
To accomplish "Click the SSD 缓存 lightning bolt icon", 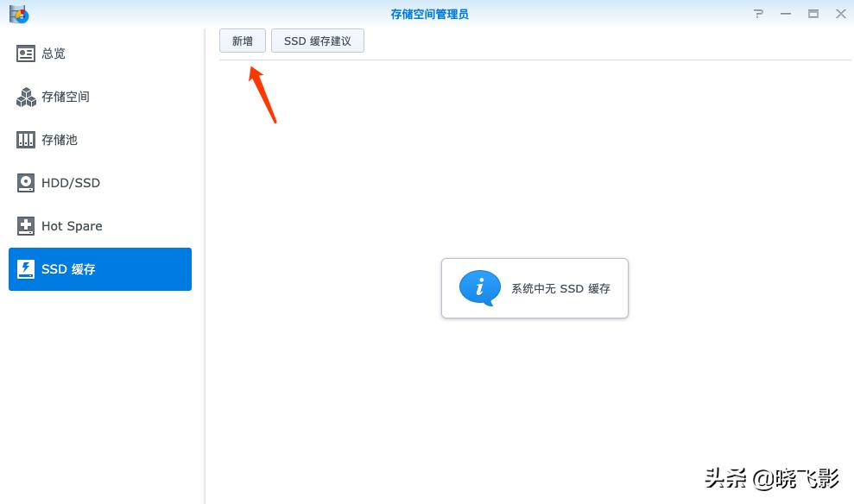I will tap(24, 269).
